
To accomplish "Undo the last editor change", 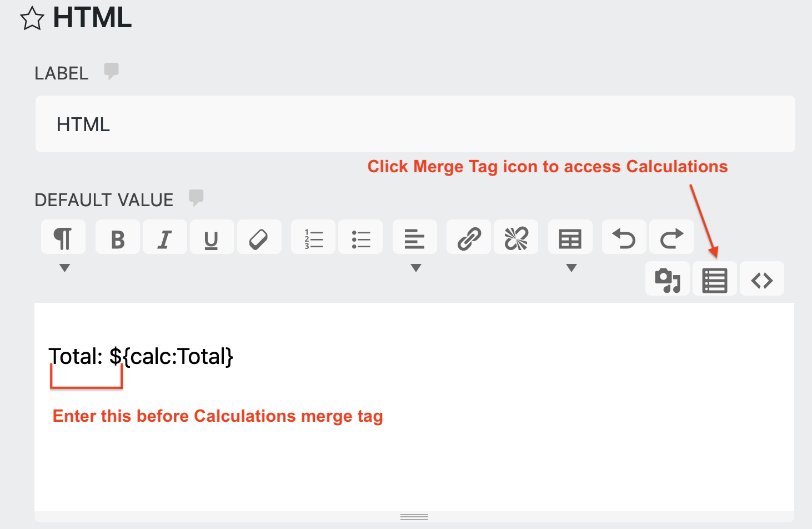I will point(624,237).
